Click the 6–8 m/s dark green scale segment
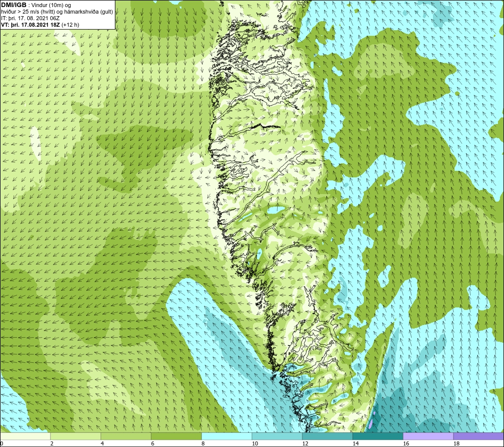Screen dimensions: 504x447 (x=176, y=436)
